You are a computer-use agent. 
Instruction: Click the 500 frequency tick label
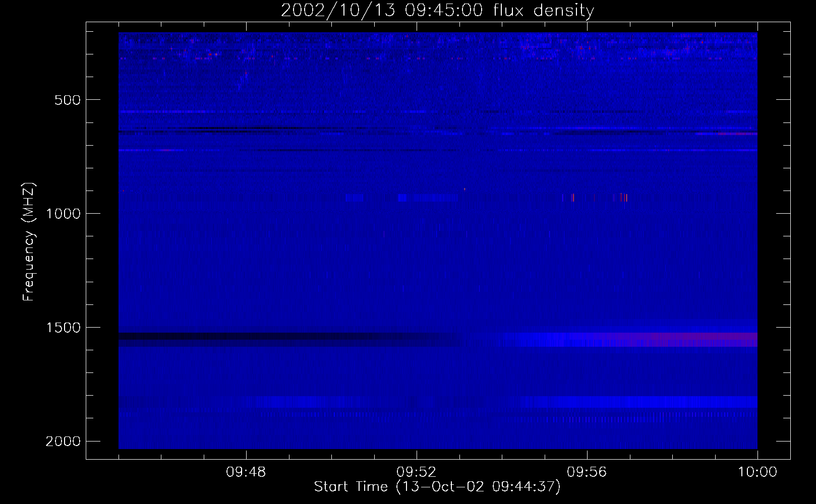click(68, 100)
